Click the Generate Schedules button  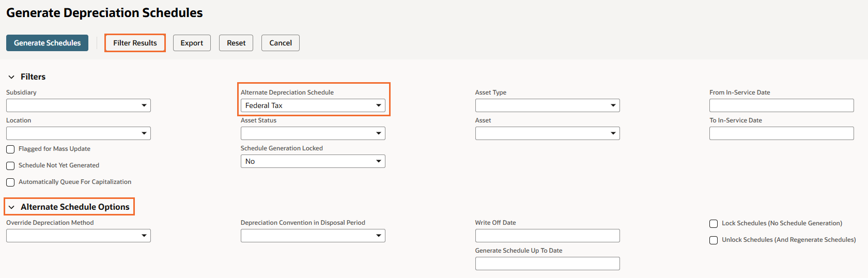(x=47, y=43)
